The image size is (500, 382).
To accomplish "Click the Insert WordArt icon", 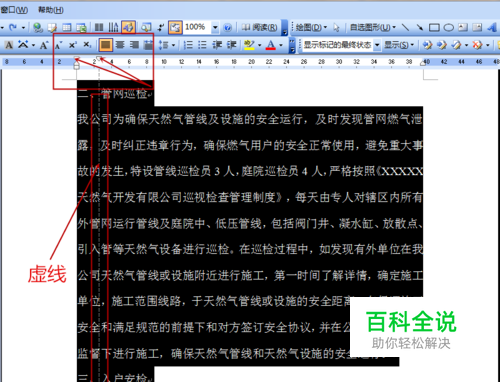I will [492, 27].
